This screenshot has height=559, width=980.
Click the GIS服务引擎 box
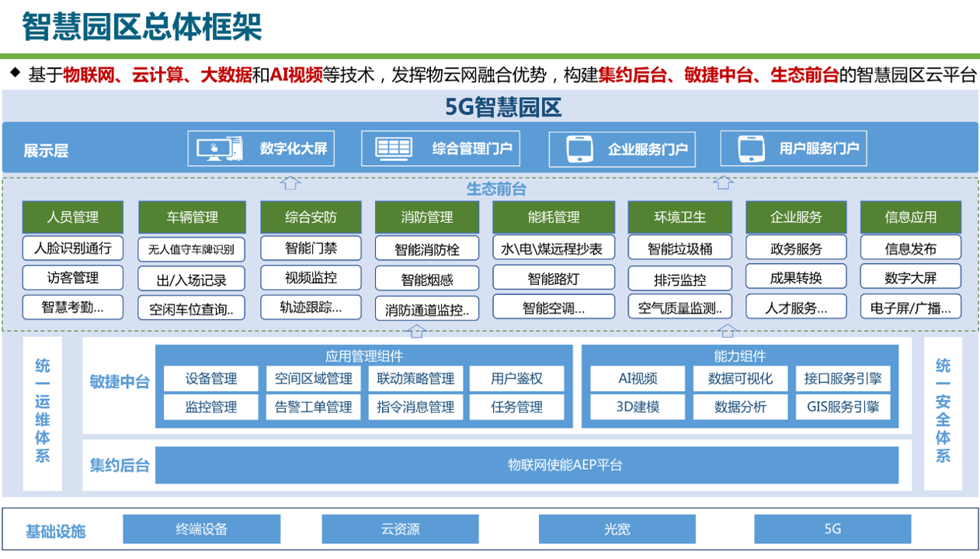coord(842,407)
